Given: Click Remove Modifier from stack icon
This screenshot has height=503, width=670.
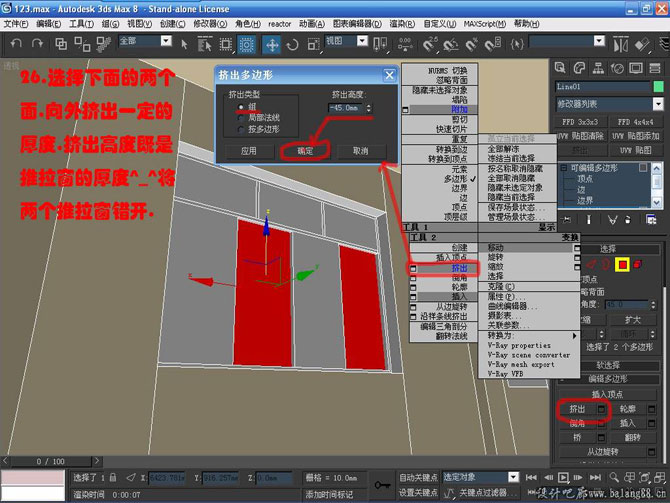Looking at the screenshot, I should 628,220.
